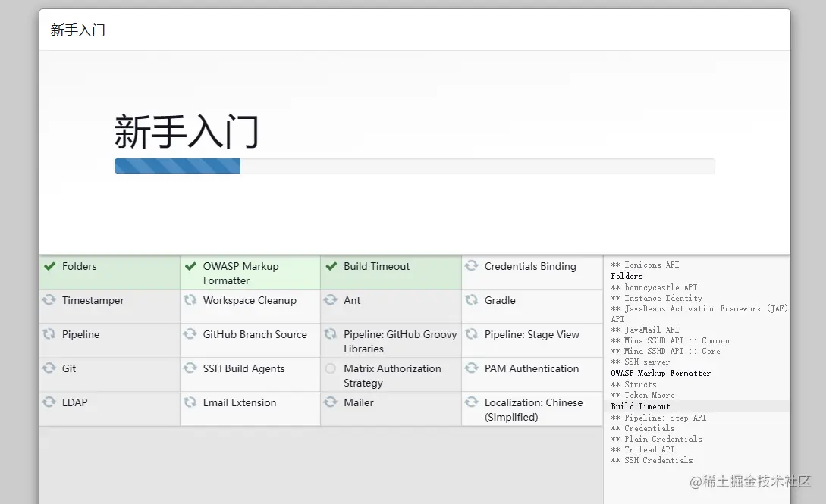Select the Pipeline: Stage View label
This screenshot has width=826, height=504.
tap(532, 334)
